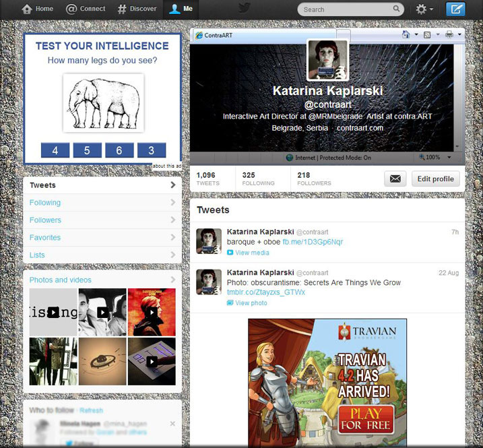Play the glowing touchscreen video thumbnail
The image size is (483, 448).
152,361
